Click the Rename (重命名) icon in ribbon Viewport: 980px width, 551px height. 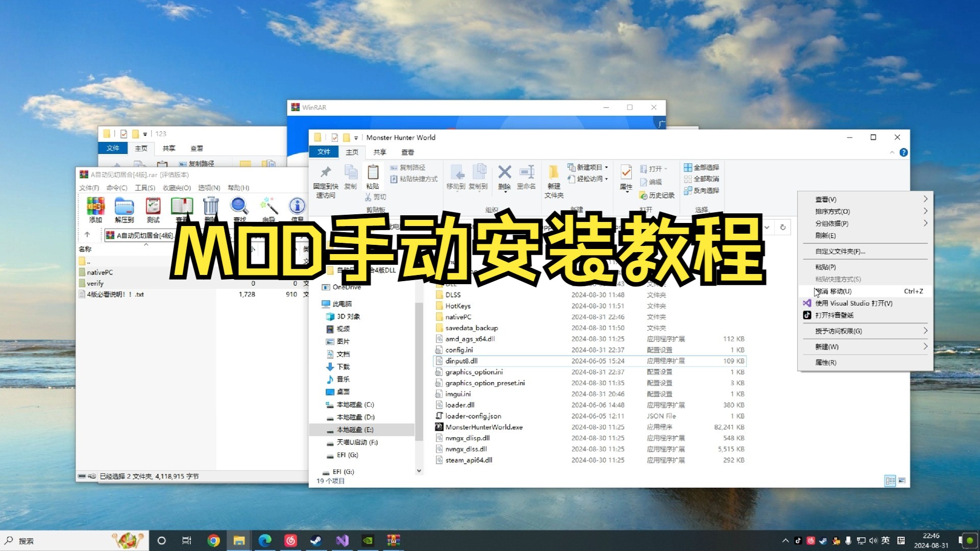tap(526, 177)
